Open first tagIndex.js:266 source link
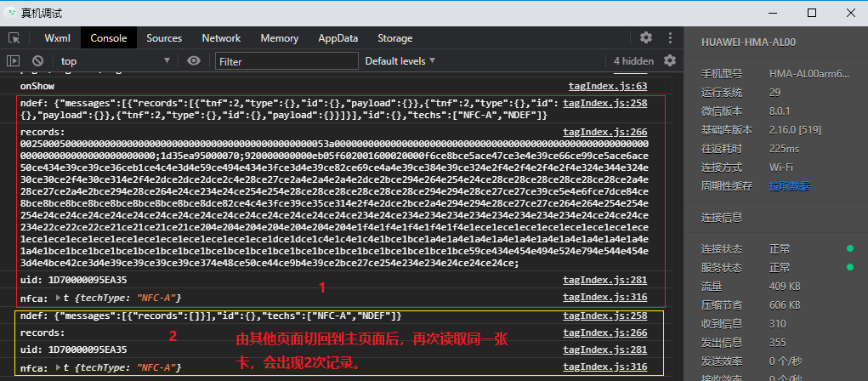The image size is (868, 381). pos(605,132)
